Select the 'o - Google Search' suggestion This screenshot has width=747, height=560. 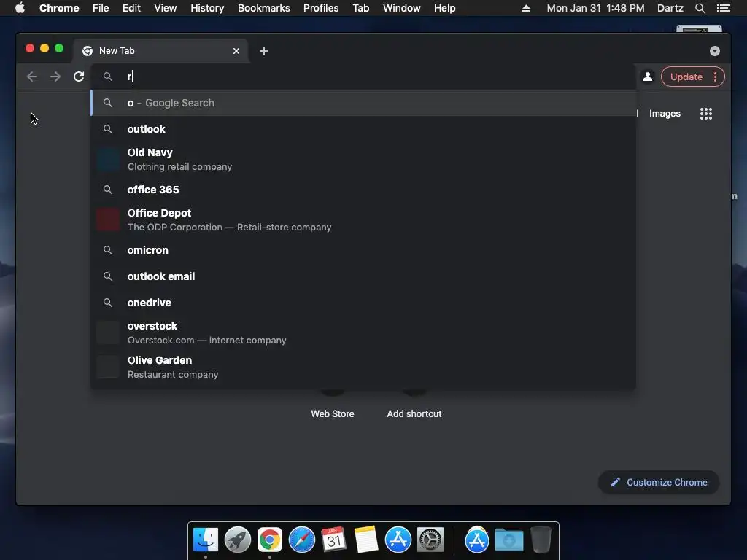[x=363, y=103]
